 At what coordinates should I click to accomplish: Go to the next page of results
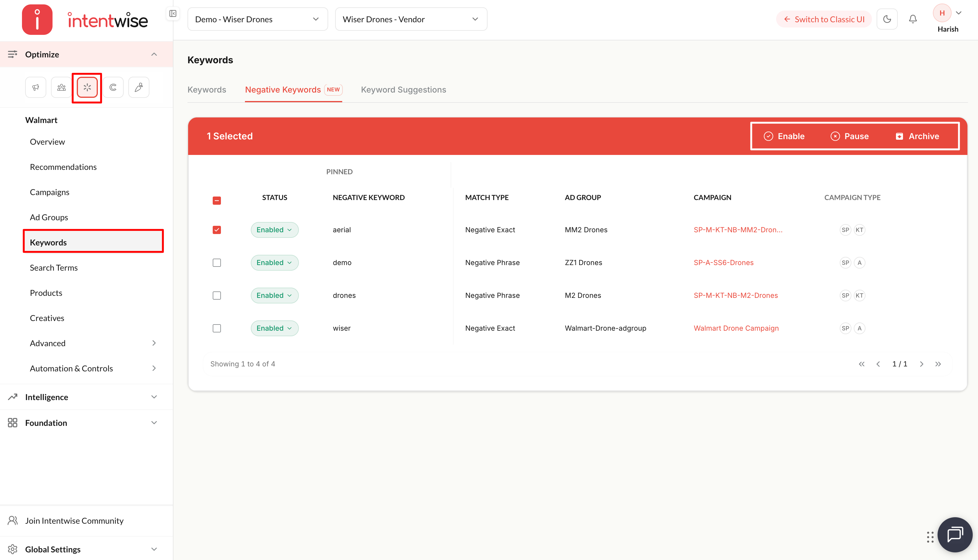point(922,364)
